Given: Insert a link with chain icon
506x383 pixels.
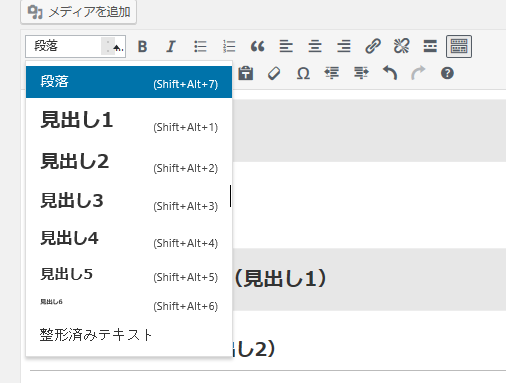Looking at the screenshot, I should click(x=373, y=46).
